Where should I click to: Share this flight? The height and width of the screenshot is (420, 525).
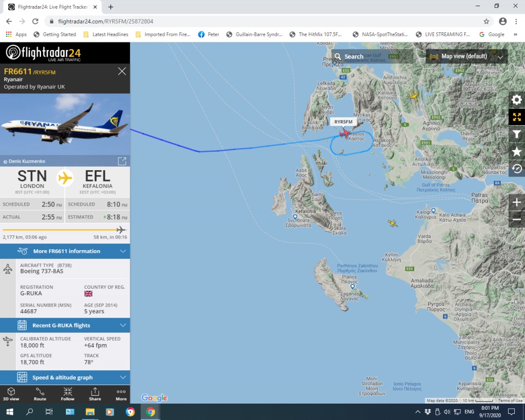(95, 394)
